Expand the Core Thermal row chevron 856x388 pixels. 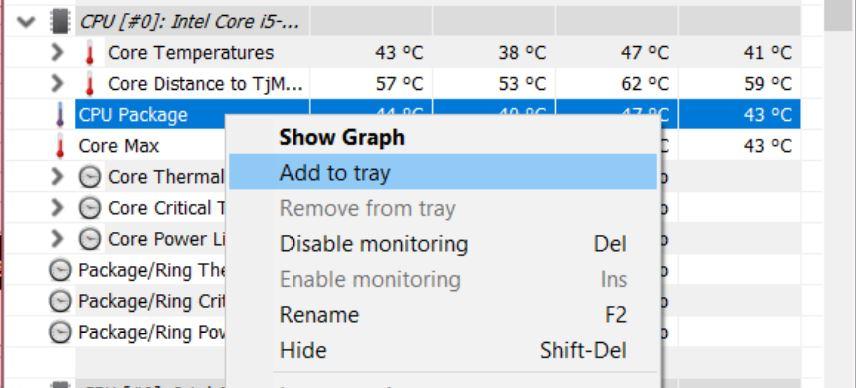click(x=57, y=177)
